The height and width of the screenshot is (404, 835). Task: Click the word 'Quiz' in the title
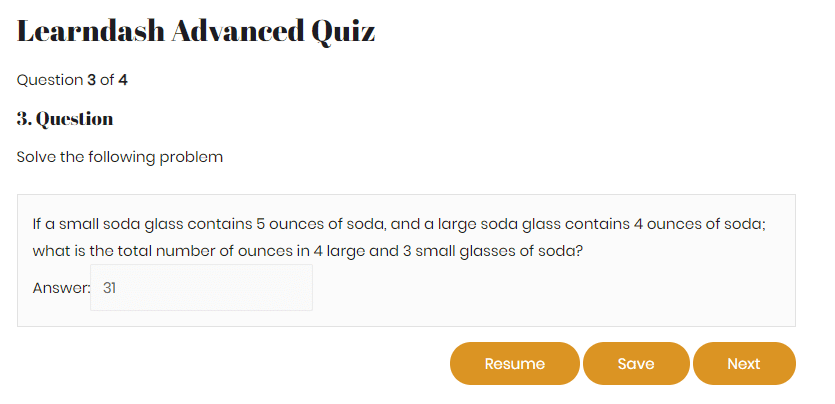(343, 32)
